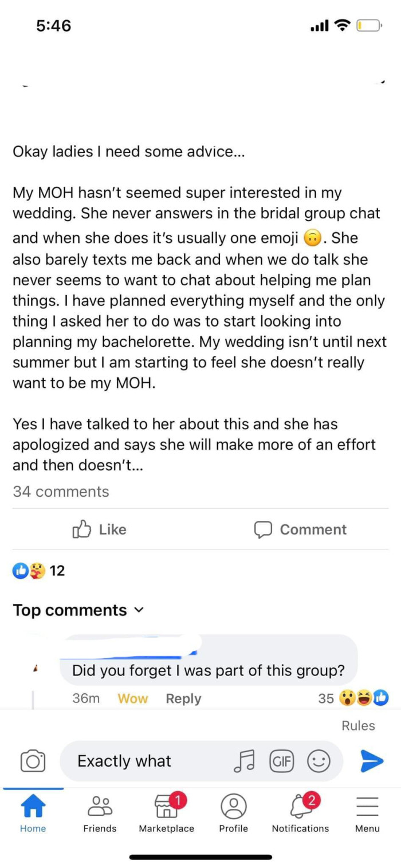Image resolution: width=401 pixels, height=868 pixels.
Task: View the Wow reaction on the comment
Action: (x=132, y=698)
